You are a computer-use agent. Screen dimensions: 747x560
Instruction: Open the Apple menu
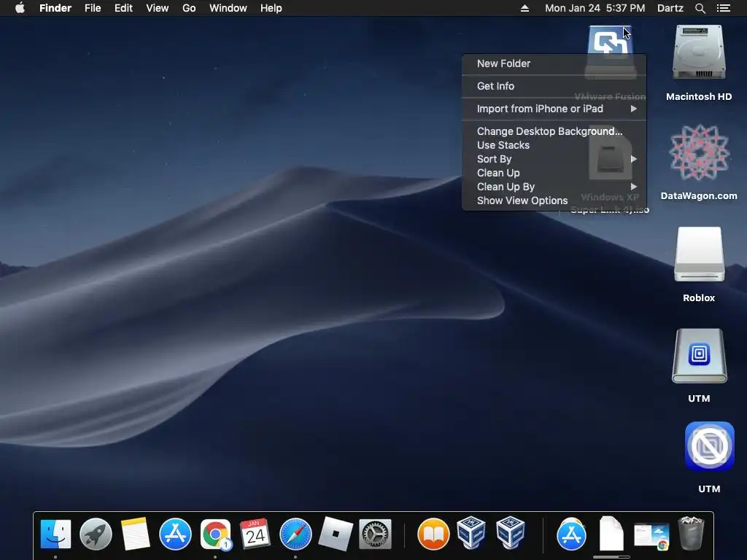coord(20,8)
